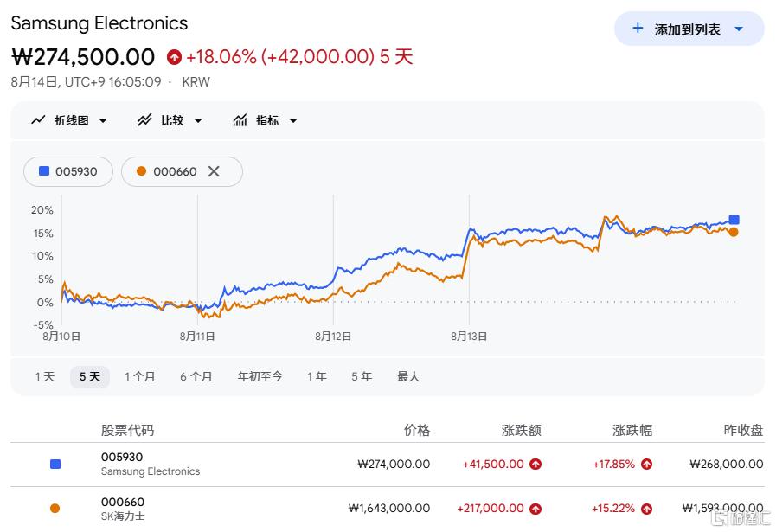Screen dimensions: 776x532
Task: Click the ₩1,643,000.00 price cell
Action: 389,509
